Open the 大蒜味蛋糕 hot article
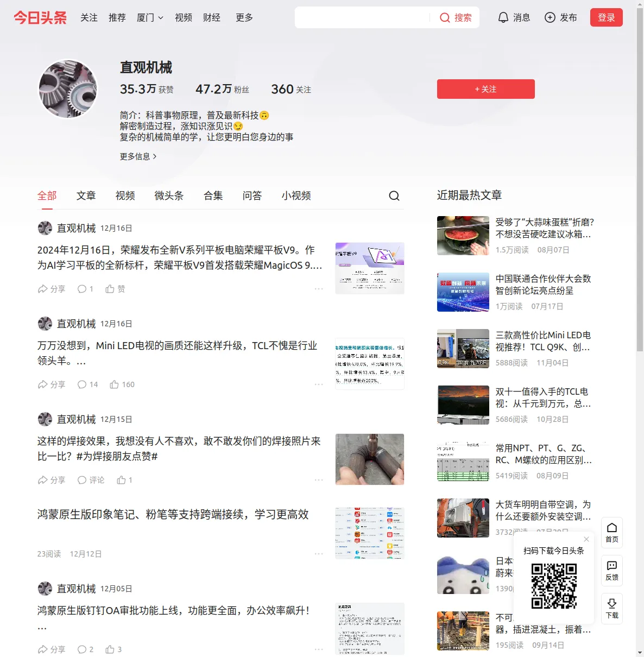Image resolution: width=644 pixels, height=657 pixels. pos(544,228)
